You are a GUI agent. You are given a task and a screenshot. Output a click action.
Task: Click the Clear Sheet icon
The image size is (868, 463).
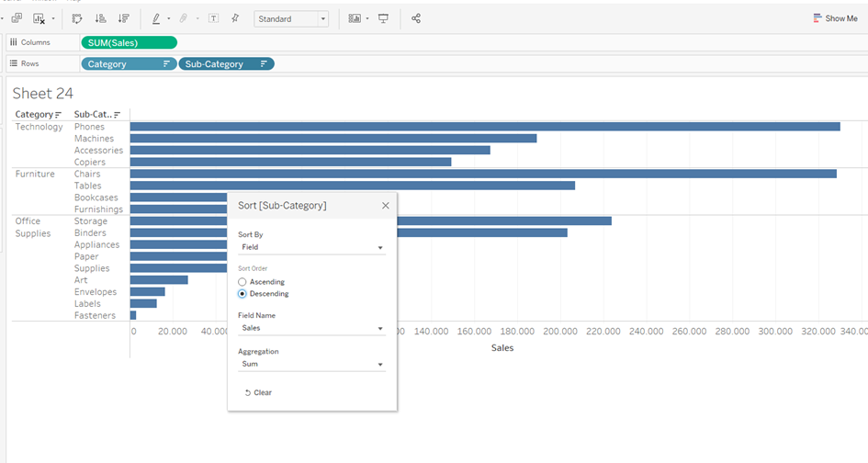(39, 18)
